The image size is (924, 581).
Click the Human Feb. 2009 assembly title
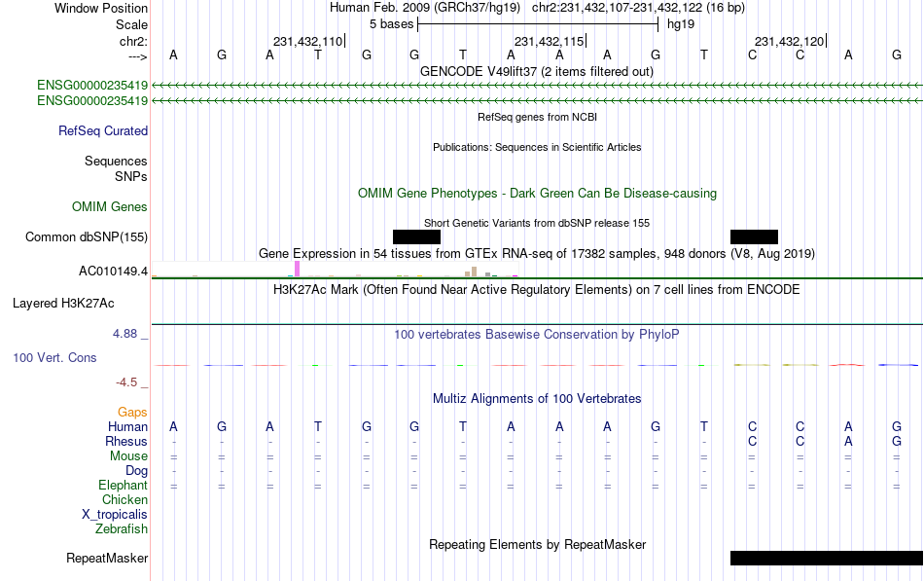pyautogui.click(x=425, y=8)
